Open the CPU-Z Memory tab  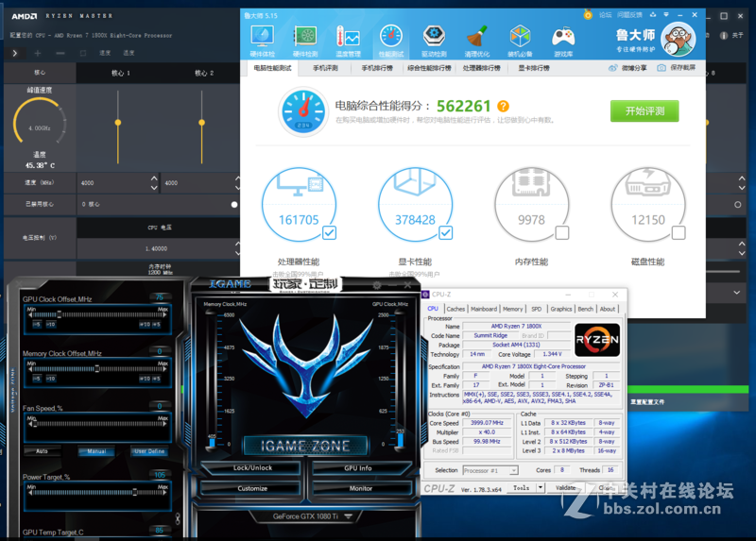512,309
